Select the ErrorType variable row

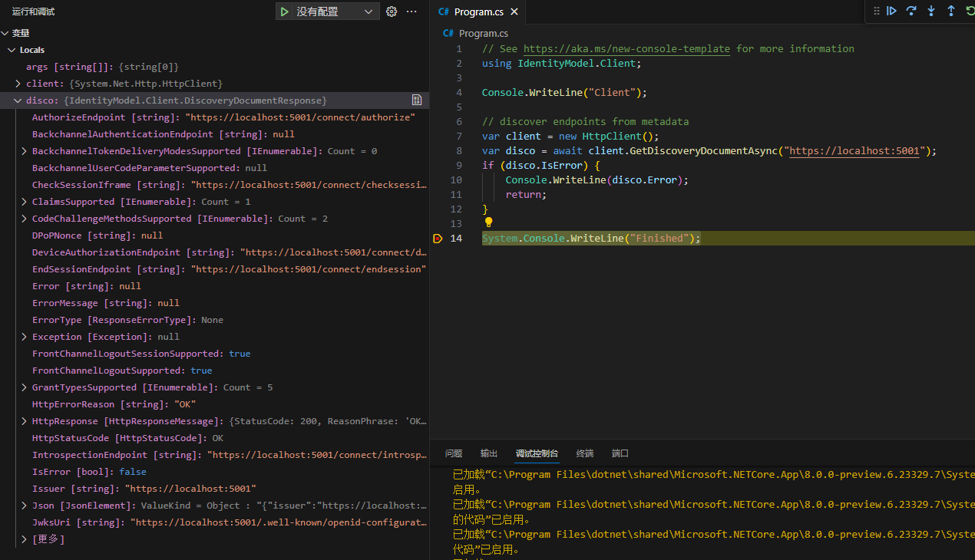pyautogui.click(x=214, y=320)
